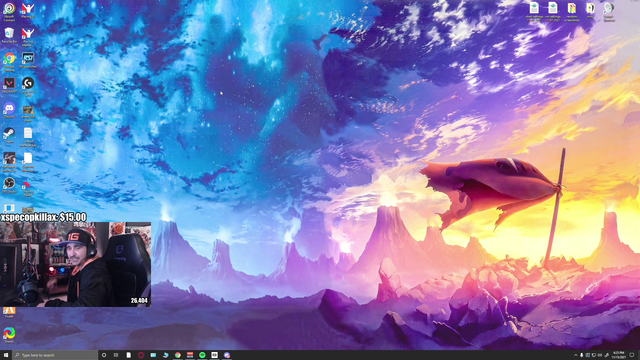This screenshot has width=640, height=360.
Task: Open the second settings web document at the top right
Action: 553,11
